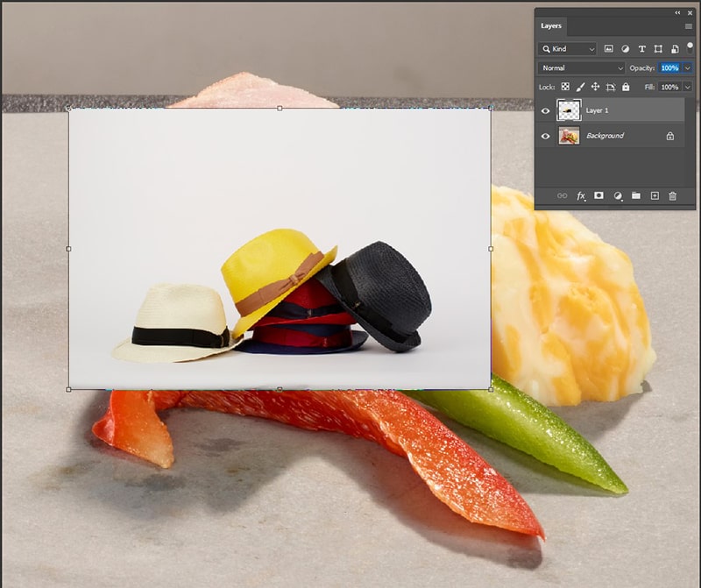
Task: Select the Background layer thumbnail
Action: 570,136
